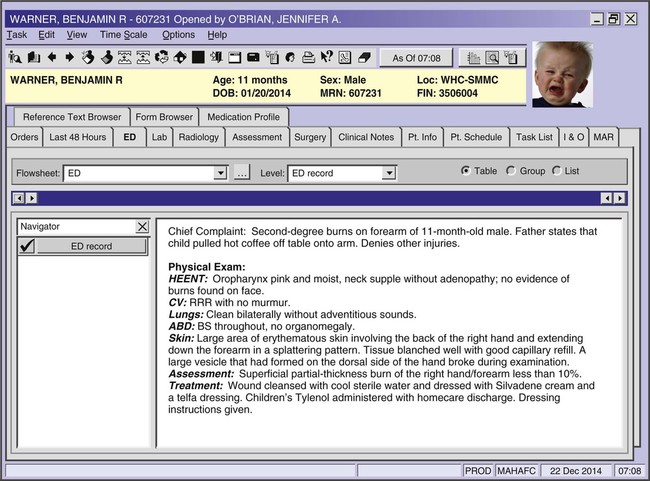650x481 pixels.
Task: Select the Table view radio button
Action: point(466,171)
